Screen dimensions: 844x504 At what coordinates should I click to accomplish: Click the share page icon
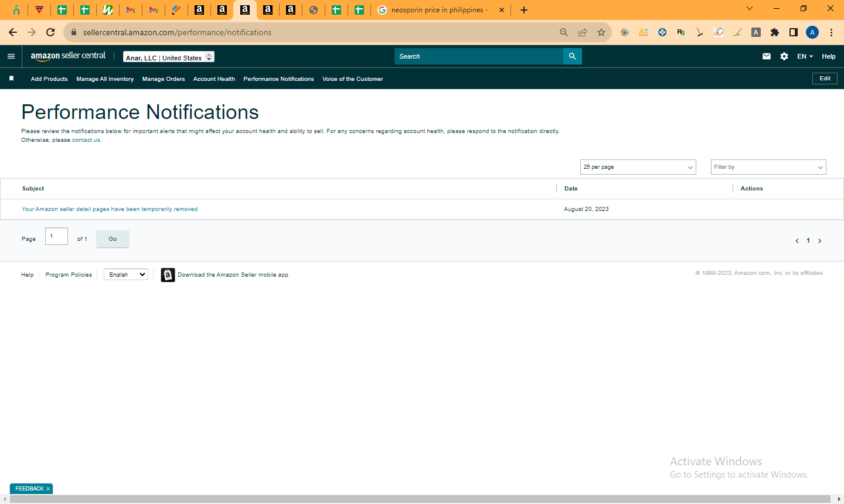583,32
